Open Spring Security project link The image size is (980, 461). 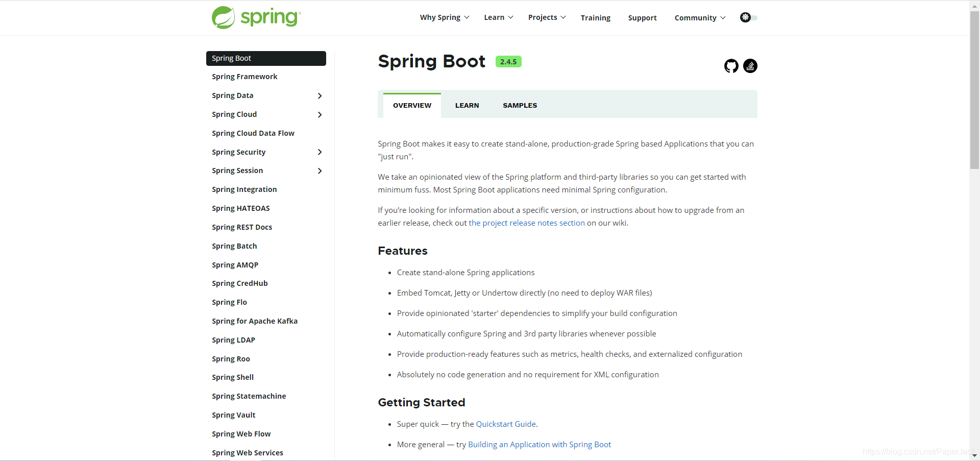239,152
